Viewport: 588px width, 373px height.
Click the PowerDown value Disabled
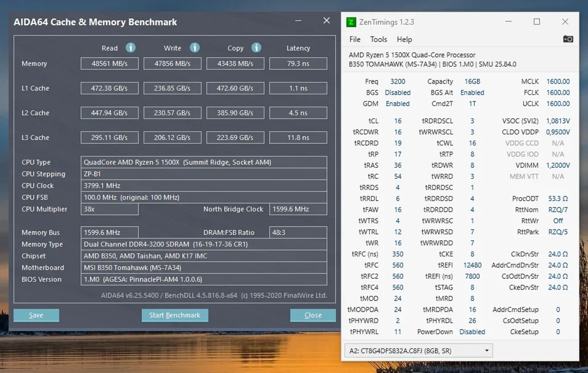pos(472,332)
